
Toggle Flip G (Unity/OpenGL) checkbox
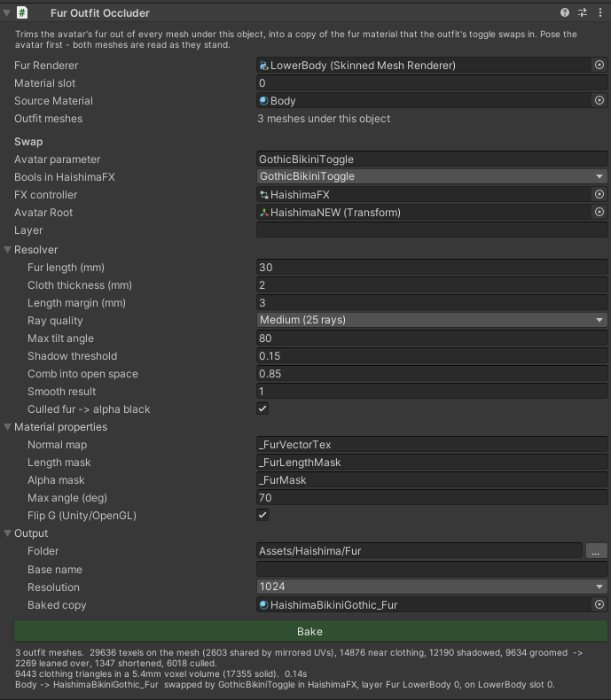[262, 515]
